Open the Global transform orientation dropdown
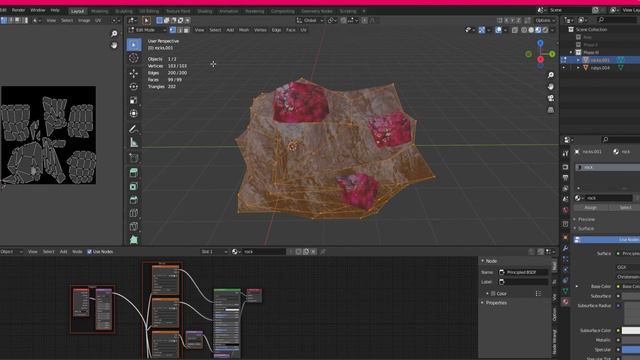 point(310,20)
